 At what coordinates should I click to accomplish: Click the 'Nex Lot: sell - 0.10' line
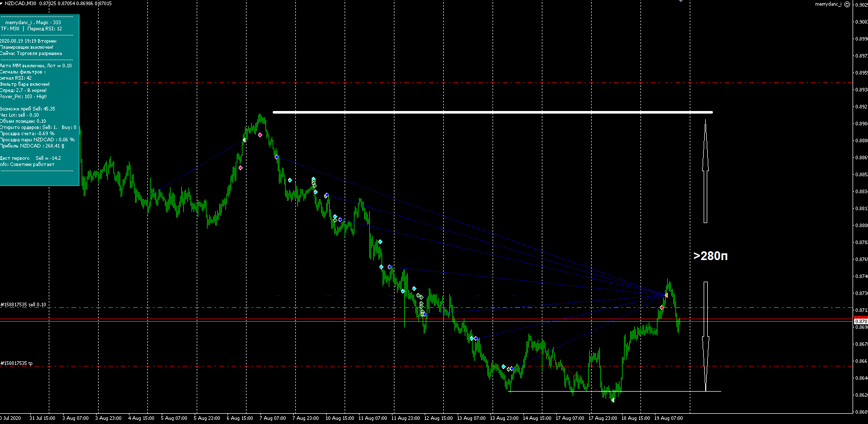[x=20, y=115]
